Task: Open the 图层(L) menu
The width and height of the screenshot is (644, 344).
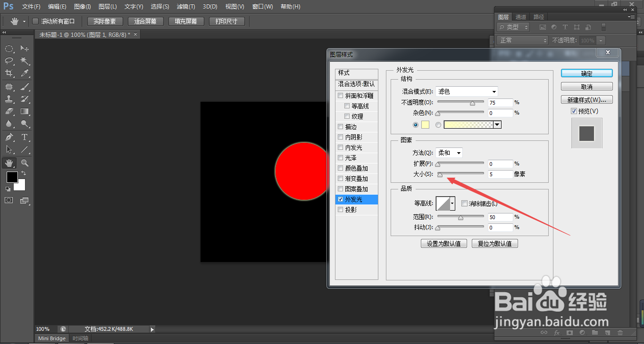Action: (x=108, y=7)
